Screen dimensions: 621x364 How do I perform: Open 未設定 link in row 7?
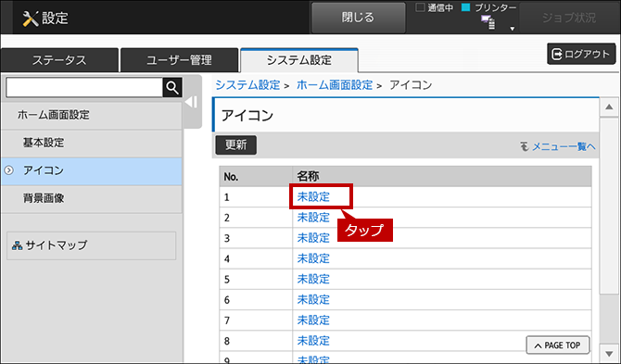pos(313,320)
